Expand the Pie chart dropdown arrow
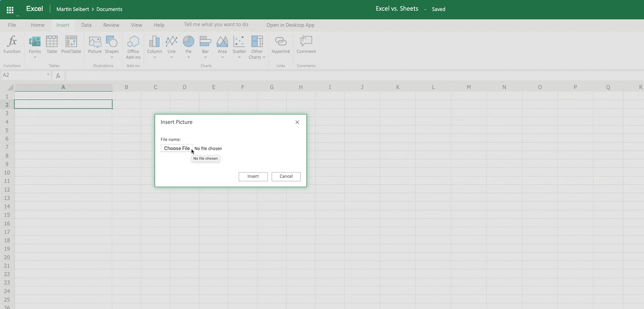Image resolution: width=644 pixels, height=309 pixels. pos(189,57)
